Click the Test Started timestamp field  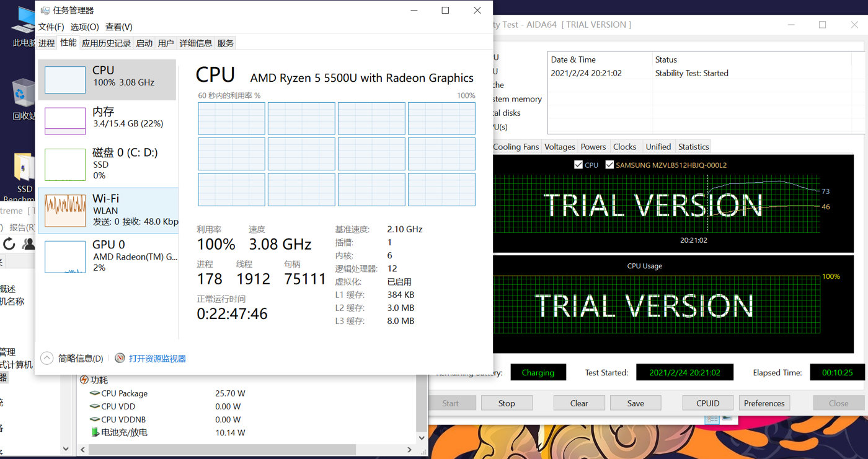click(x=684, y=372)
